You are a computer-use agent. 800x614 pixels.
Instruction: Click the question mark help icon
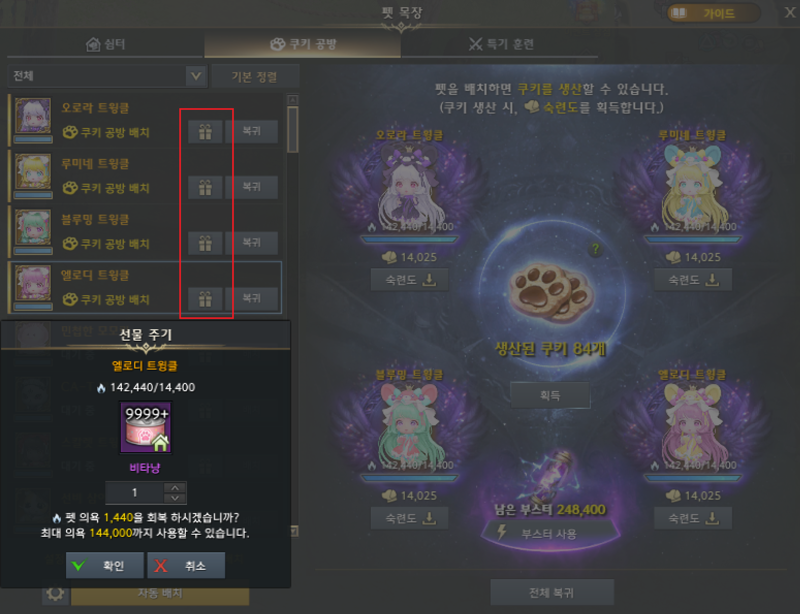pyautogui.click(x=595, y=249)
